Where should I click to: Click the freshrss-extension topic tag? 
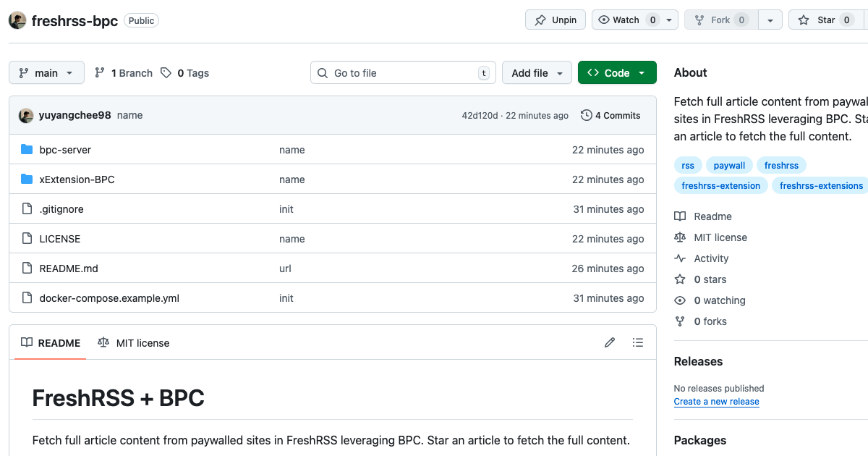(720, 186)
